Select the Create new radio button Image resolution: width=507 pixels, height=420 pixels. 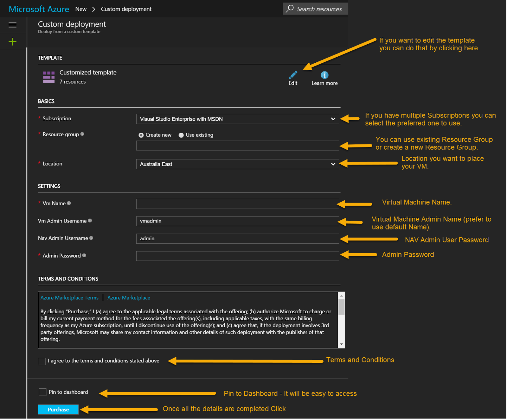[x=141, y=135]
